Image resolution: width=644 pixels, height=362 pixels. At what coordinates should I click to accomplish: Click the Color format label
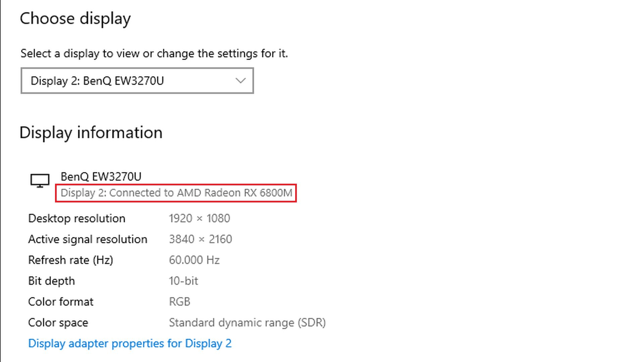pos(61,302)
